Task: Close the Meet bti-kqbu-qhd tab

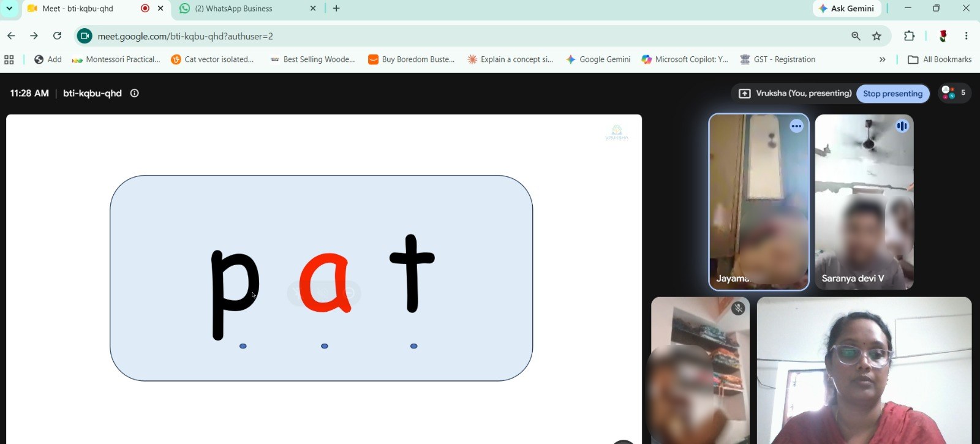Action: 160,9
